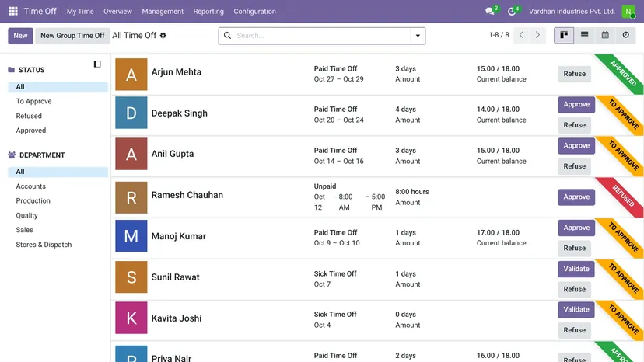Screen dimensions: 644x362
Task: Click Vardhan Industries Pvt. Ltd. company name
Action: click(572, 12)
